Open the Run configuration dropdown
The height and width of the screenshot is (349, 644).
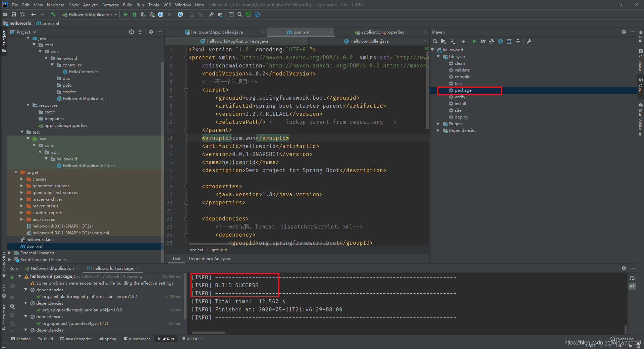pyautogui.click(x=90, y=14)
